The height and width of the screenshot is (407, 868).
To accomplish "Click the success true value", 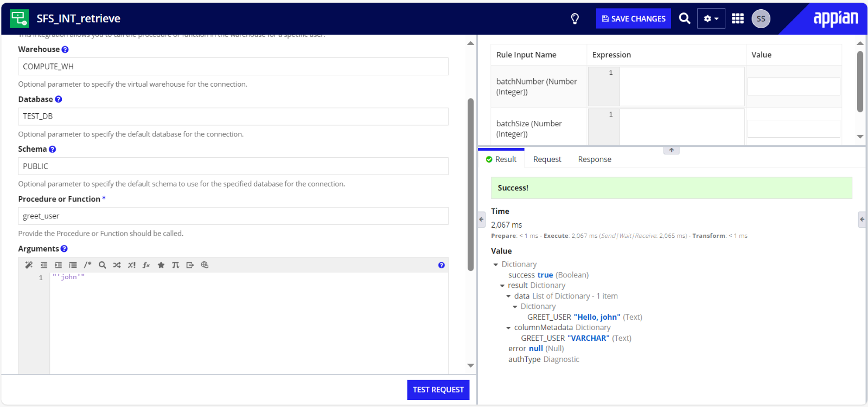I will pos(545,275).
